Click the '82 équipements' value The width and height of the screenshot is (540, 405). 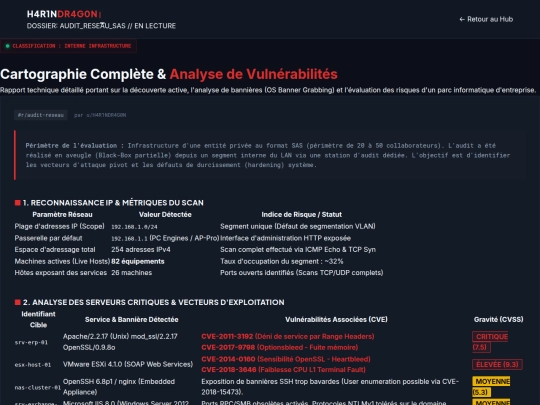click(138, 261)
